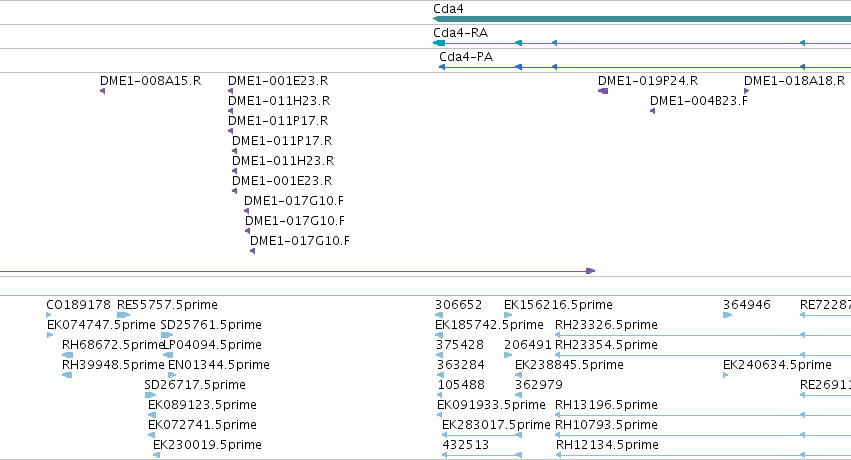
Task: Select the RH23326.5prime EST label
Action: 606,325
